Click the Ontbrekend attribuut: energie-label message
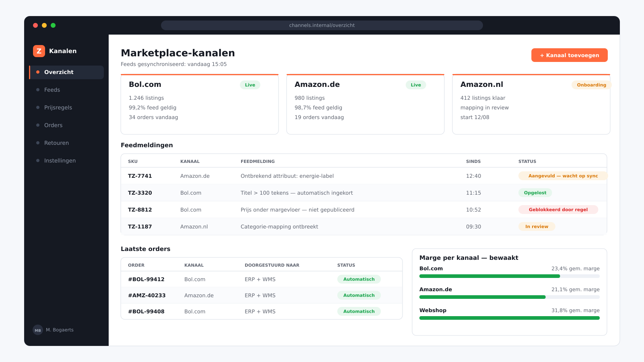This screenshot has width=644, height=362. [x=287, y=176]
